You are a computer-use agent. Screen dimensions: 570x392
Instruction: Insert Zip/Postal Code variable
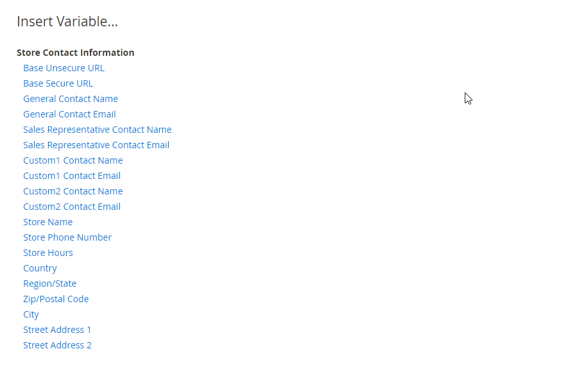(x=56, y=299)
